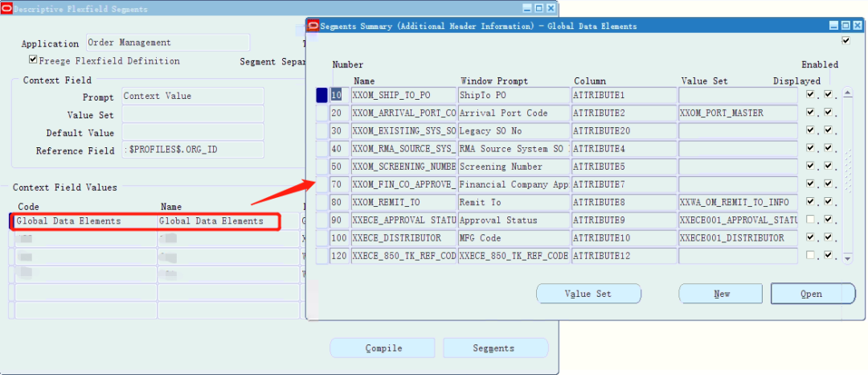The height and width of the screenshot is (375, 868).
Task: Click the Default Value field
Action: tap(193, 133)
